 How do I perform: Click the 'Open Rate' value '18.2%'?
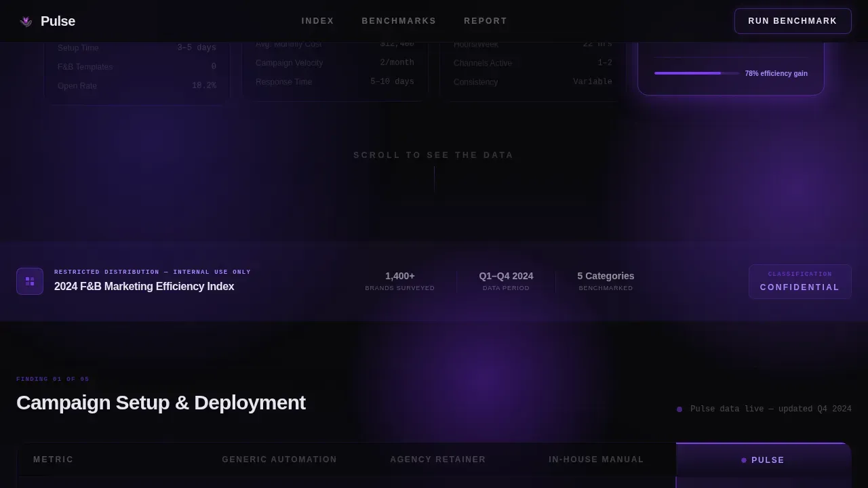(x=204, y=86)
